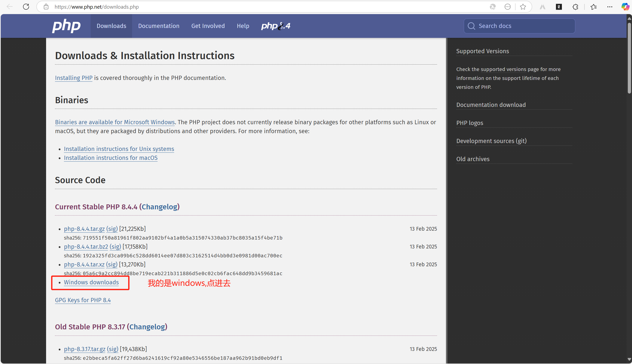The image size is (632, 364).
Task: Open Supported Versions sidebar link
Action: click(482, 51)
